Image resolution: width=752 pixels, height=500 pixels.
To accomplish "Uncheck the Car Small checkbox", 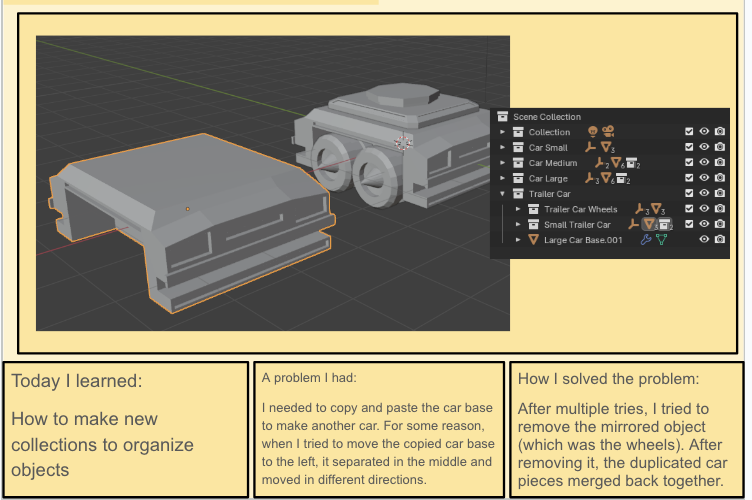I will [689, 147].
